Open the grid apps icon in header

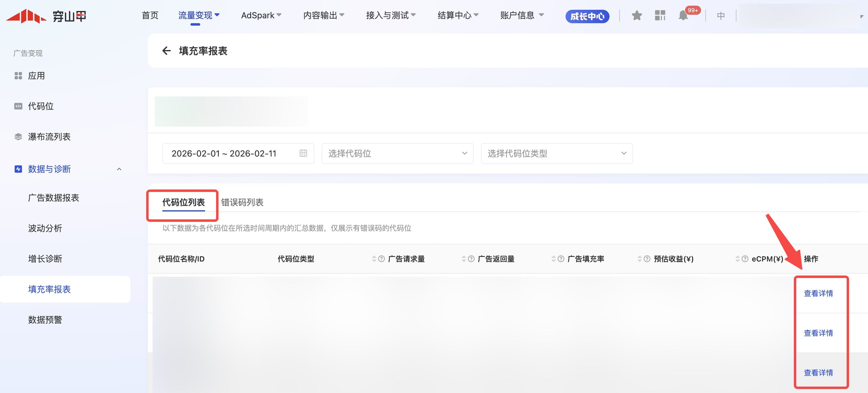click(660, 16)
